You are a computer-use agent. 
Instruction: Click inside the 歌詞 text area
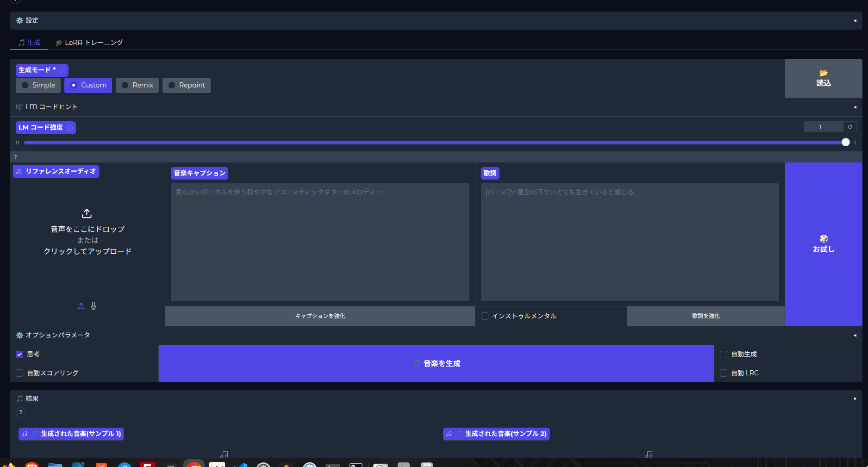pyautogui.click(x=630, y=243)
